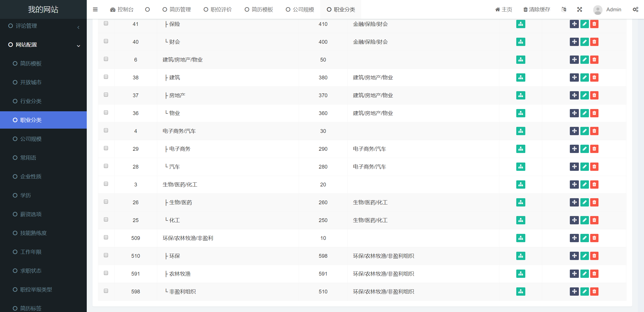Viewport: 644px width, 312px height.
Task: Toggle fullscreen mode icon
Action: [x=580, y=10]
